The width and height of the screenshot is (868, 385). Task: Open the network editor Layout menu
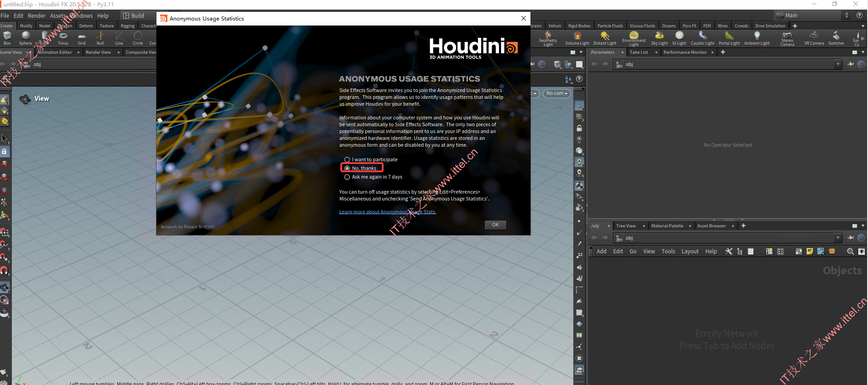click(690, 252)
